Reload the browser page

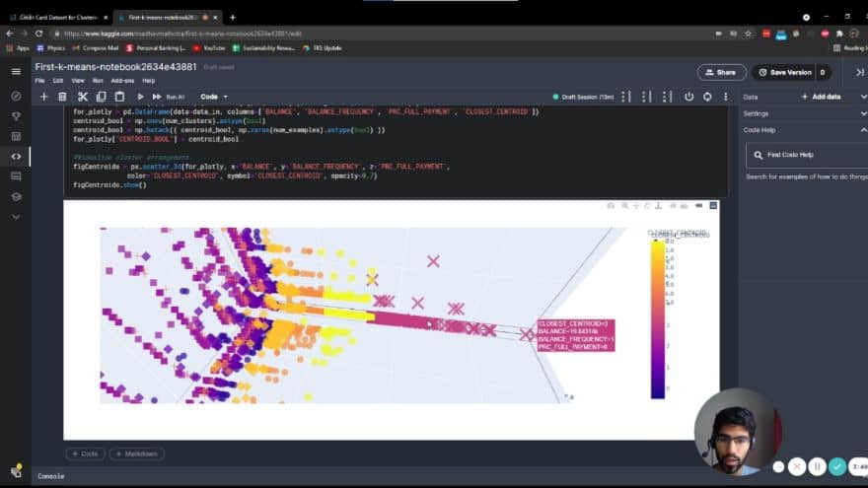38,34
